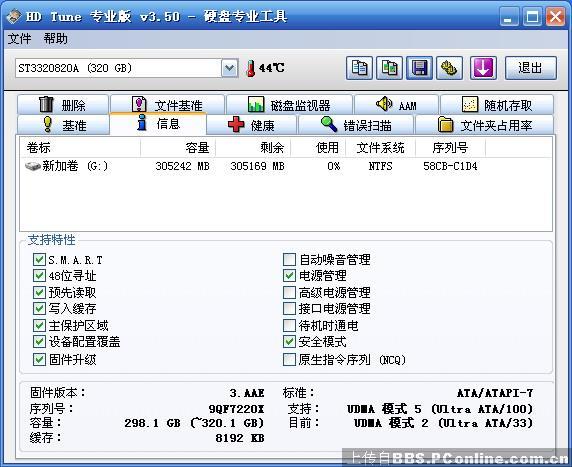The width and height of the screenshot is (572, 467).
Task: Toggle the S.M.A.R.T checkbox
Action: pyautogui.click(x=39, y=260)
